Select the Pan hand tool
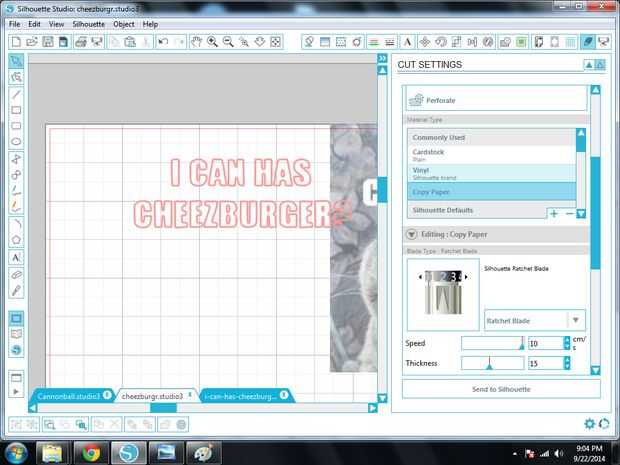Image resolution: width=620 pixels, height=465 pixels. pos(196,42)
